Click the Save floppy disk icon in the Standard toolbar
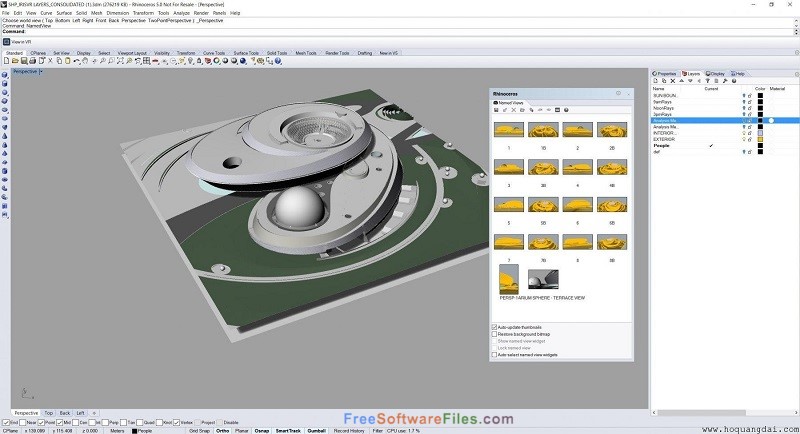The height and width of the screenshot is (434, 800). [x=23, y=61]
